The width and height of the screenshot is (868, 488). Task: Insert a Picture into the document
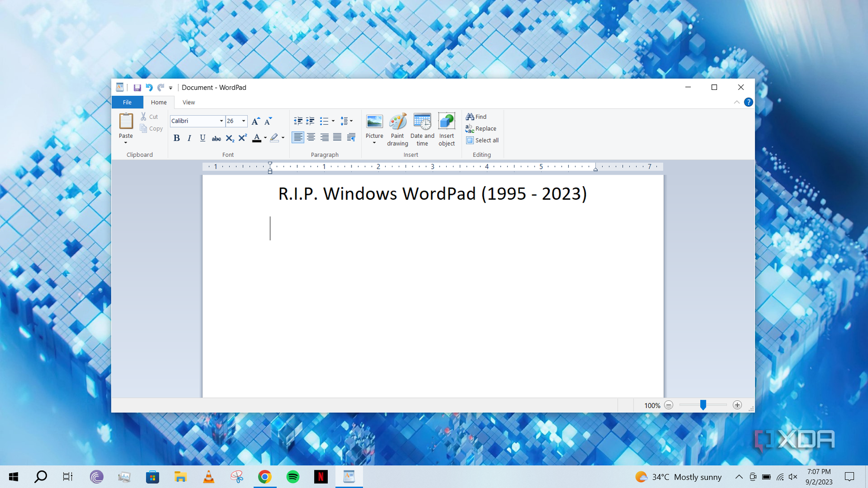click(374, 129)
